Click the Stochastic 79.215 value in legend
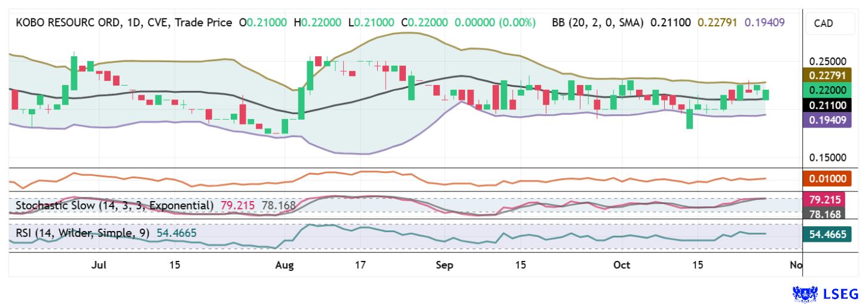This screenshot has height=304, width=868. pyautogui.click(x=238, y=205)
